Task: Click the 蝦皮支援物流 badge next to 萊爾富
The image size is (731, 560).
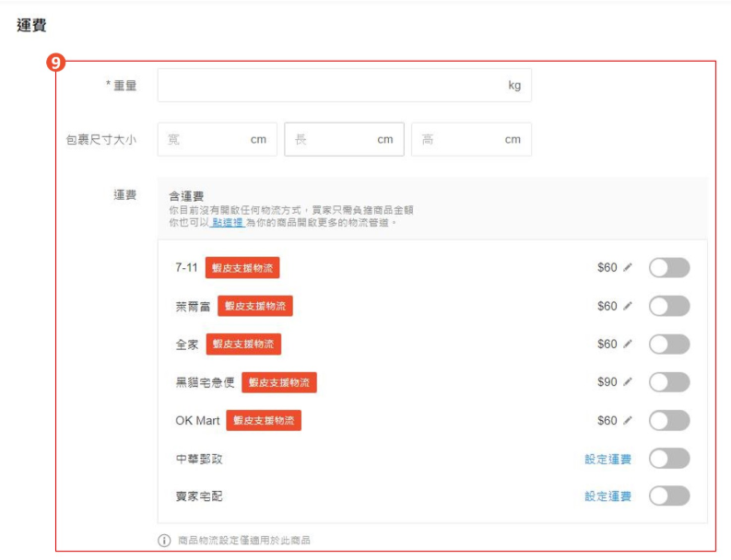Action: click(255, 306)
